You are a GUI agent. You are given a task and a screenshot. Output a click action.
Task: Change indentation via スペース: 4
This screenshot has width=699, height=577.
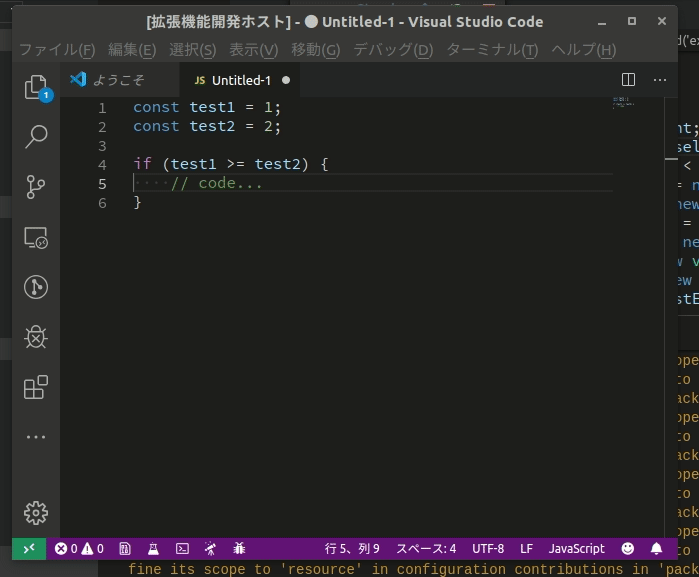tap(426, 548)
